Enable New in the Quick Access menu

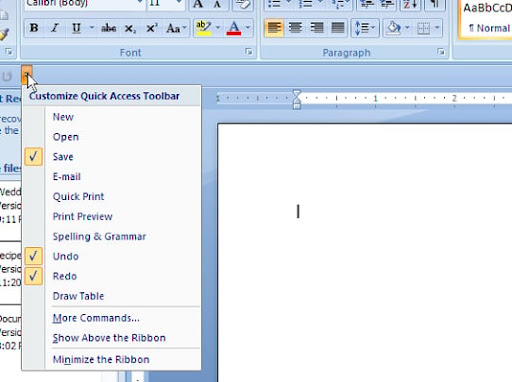[112, 117]
